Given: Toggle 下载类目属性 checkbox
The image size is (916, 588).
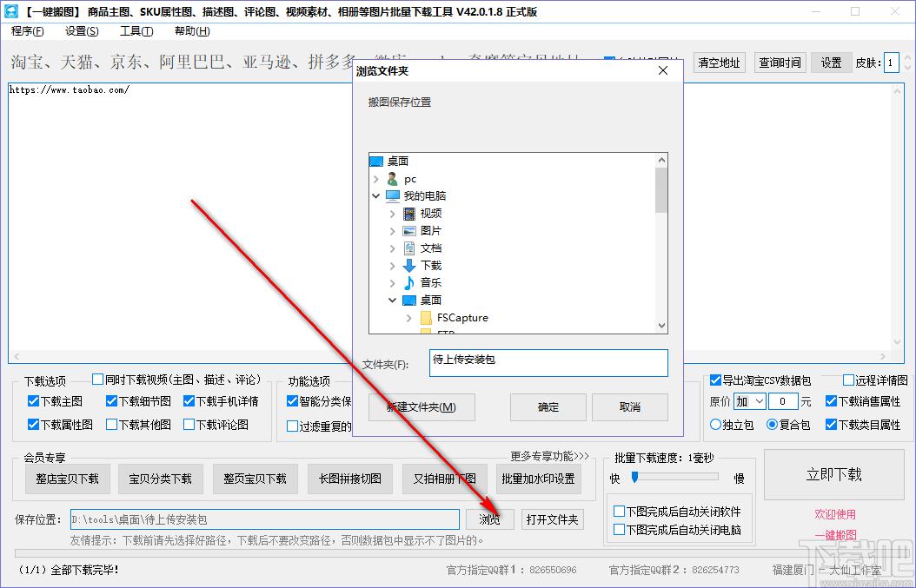Looking at the screenshot, I should pos(832,425).
